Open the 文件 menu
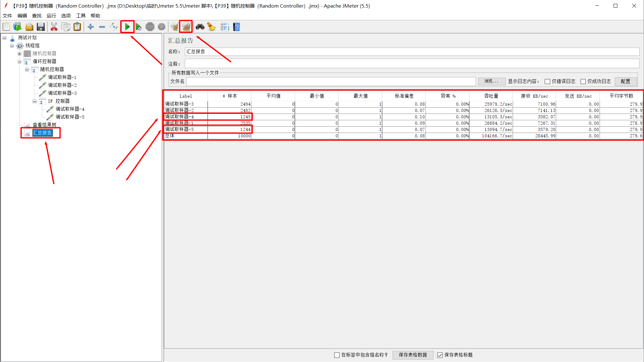This screenshot has width=644, height=362. click(x=7, y=16)
